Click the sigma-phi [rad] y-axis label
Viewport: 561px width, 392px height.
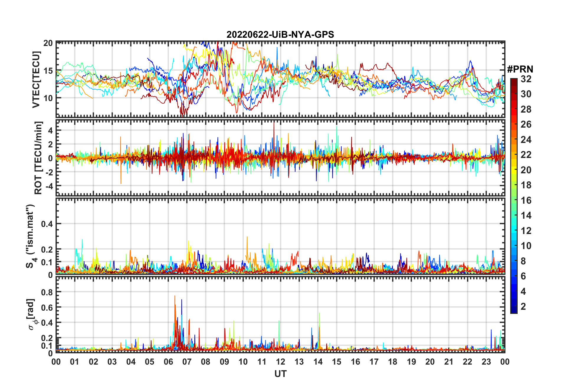point(31,314)
